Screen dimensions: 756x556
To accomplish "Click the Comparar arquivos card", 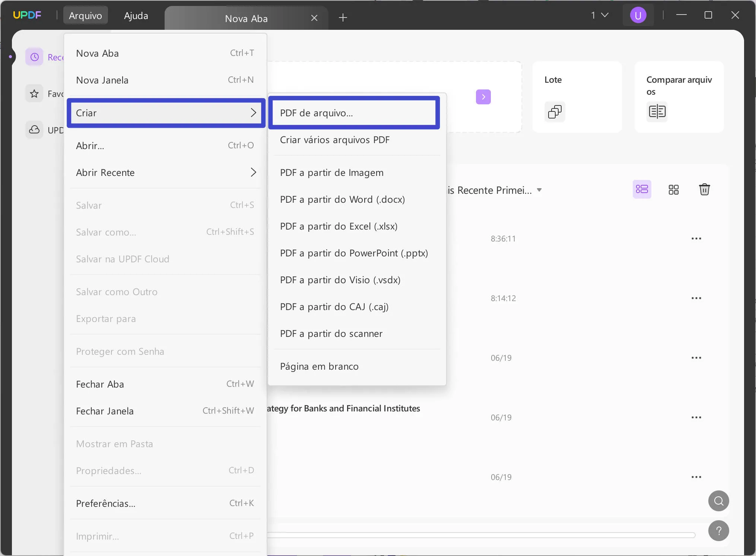I will (x=679, y=97).
